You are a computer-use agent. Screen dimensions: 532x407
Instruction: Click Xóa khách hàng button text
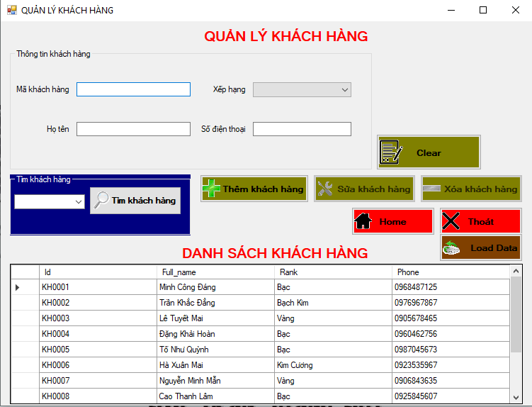pyautogui.click(x=481, y=189)
